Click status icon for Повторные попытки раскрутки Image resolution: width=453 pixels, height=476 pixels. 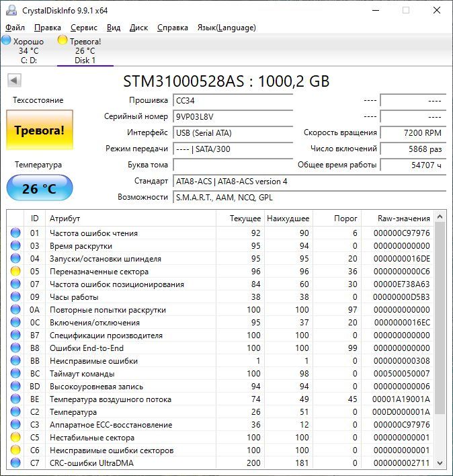[x=15, y=309]
